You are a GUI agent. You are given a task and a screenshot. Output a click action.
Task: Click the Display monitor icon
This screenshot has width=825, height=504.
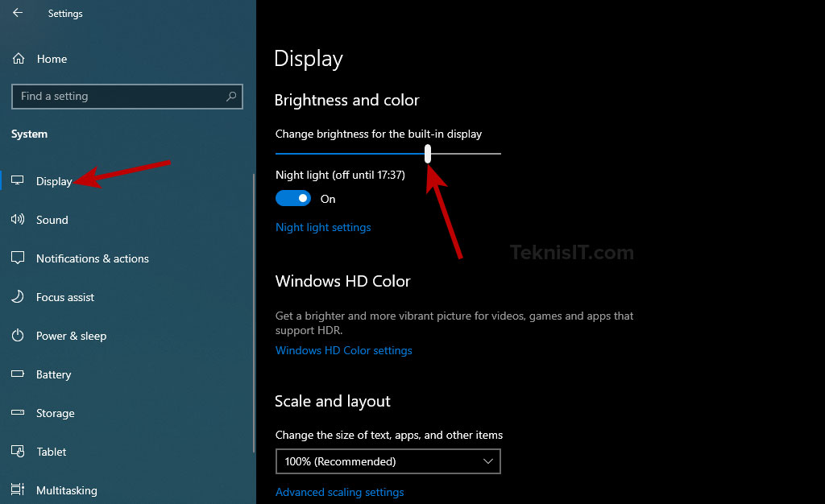tap(17, 180)
